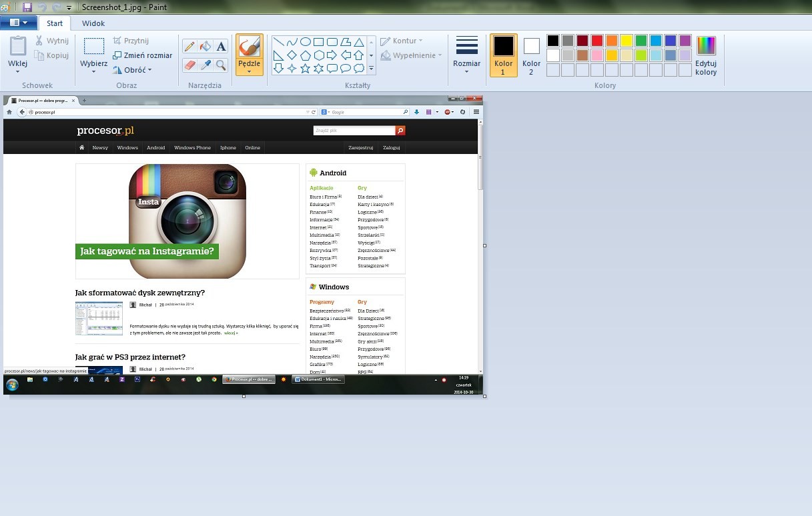
Task: Switch to the Widok ribbon tab
Action: click(93, 23)
